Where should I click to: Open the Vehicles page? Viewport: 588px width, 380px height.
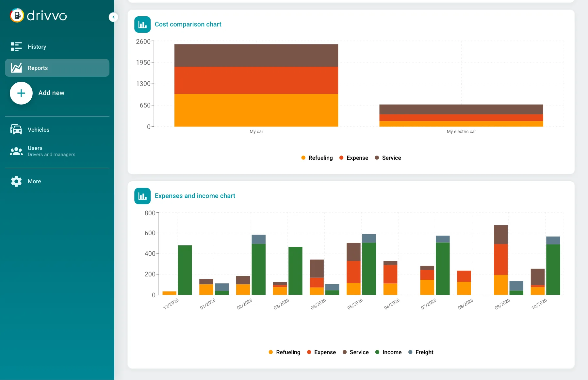point(57,130)
